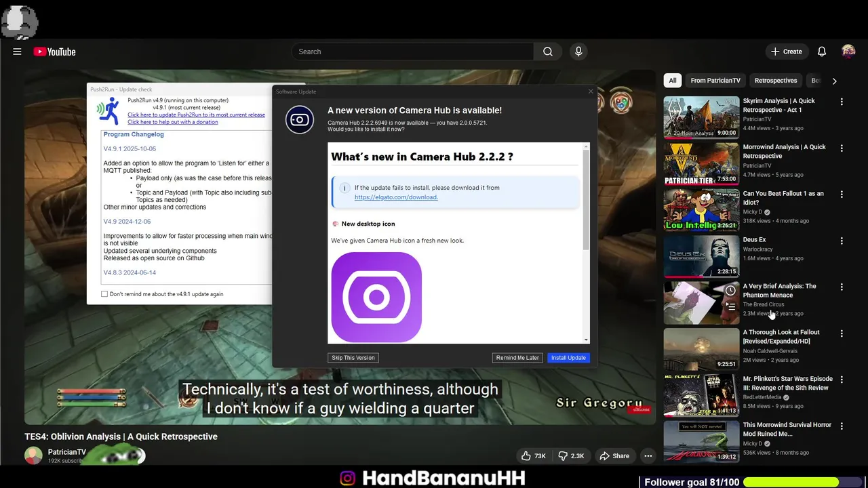This screenshot has width=868, height=488.
Task: Click link to update Push2Run to current release
Action: click(196, 115)
